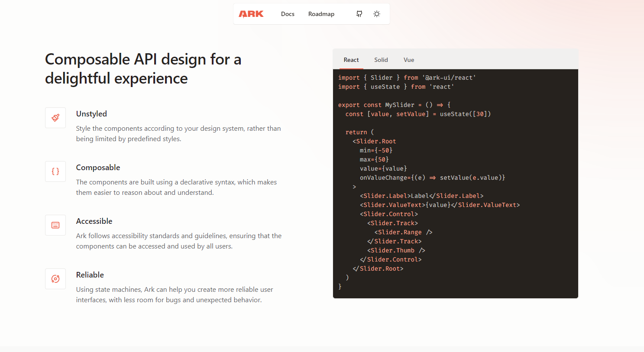Click the 'Reliable' feature heading
This screenshot has width=644, height=352.
pos(90,275)
